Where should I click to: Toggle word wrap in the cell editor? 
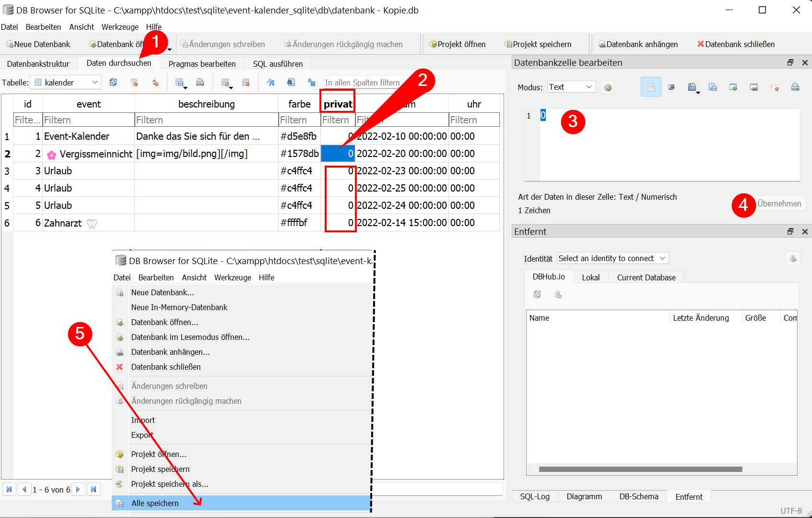[671, 87]
